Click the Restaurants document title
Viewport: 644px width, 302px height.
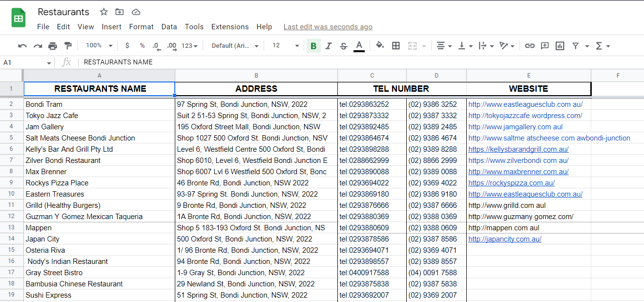pyautogui.click(x=63, y=12)
